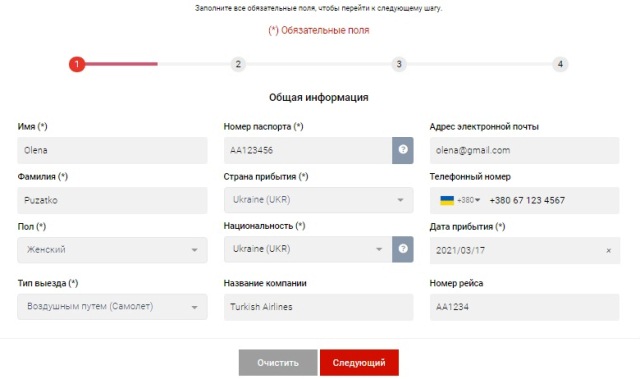The width and height of the screenshot is (640, 379).
Task: Click the Ukraine flag icon in phone field
Action: coord(447,200)
